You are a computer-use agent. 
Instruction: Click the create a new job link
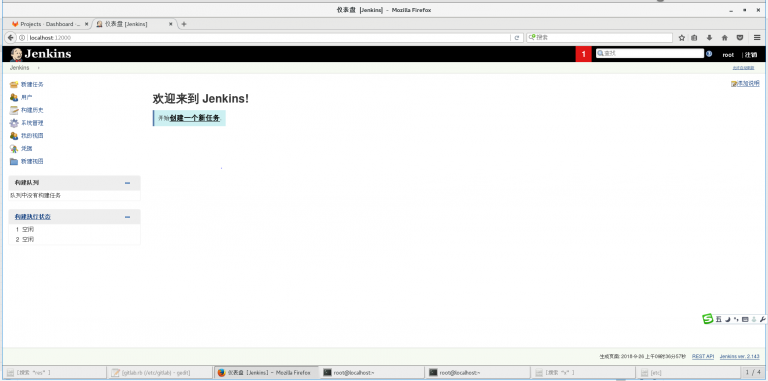tap(194, 118)
